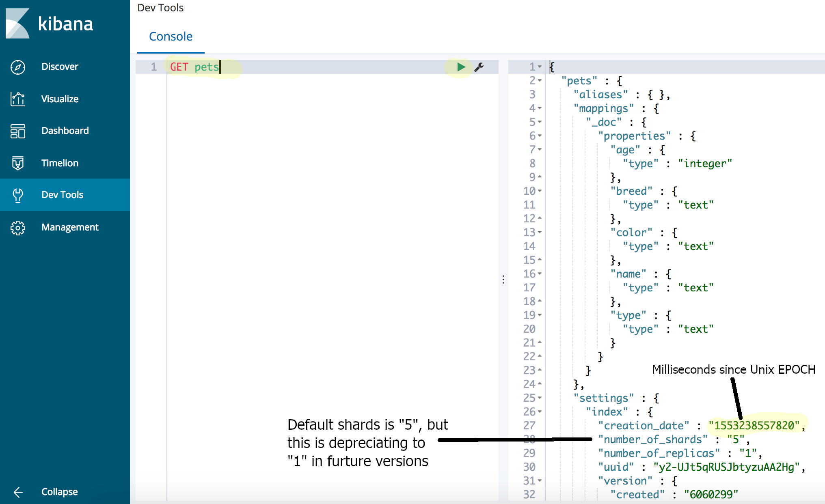The height and width of the screenshot is (504, 825).
Task: Collapse the properties object on line 6
Action: (539, 136)
